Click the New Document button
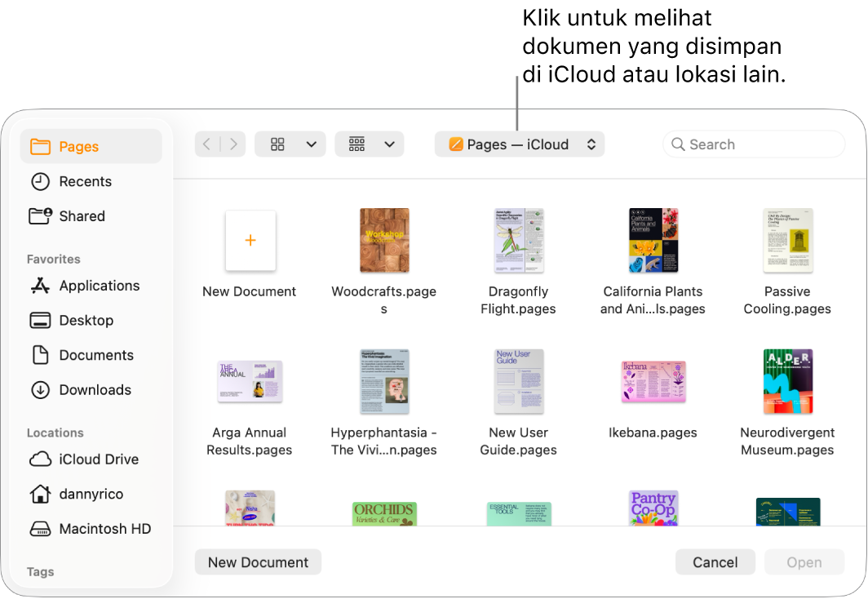The height and width of the screenshot is (599, 868). [x=258, y=561]
